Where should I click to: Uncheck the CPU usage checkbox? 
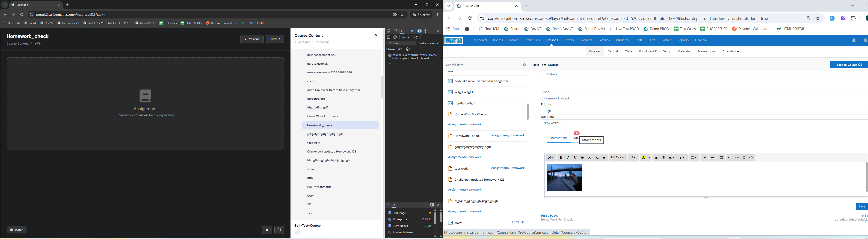(390, 213)
